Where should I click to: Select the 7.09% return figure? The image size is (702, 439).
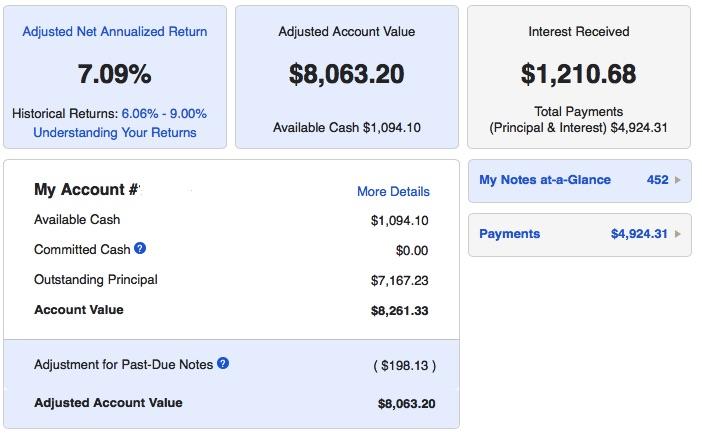click(115, 74)
